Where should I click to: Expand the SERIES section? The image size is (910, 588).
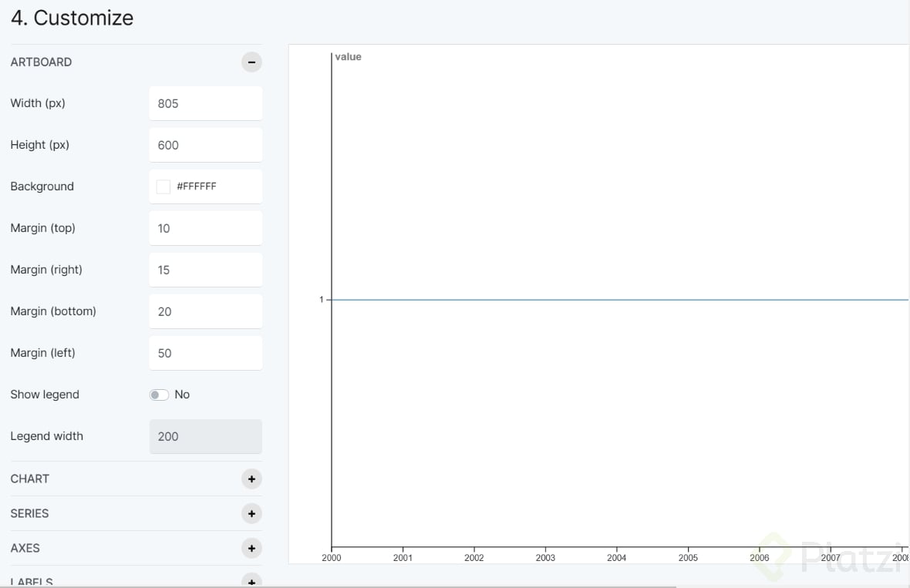coord(251,514)
